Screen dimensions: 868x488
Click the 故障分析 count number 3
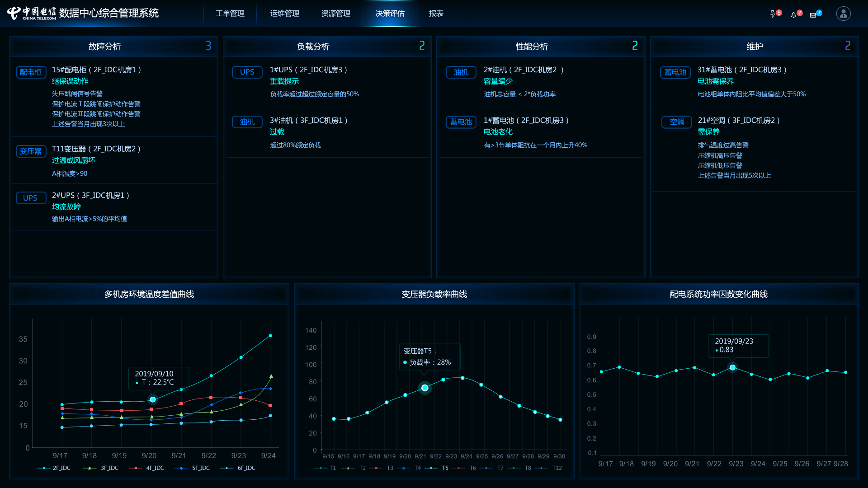pyautogui.click(x=208, y=46)
